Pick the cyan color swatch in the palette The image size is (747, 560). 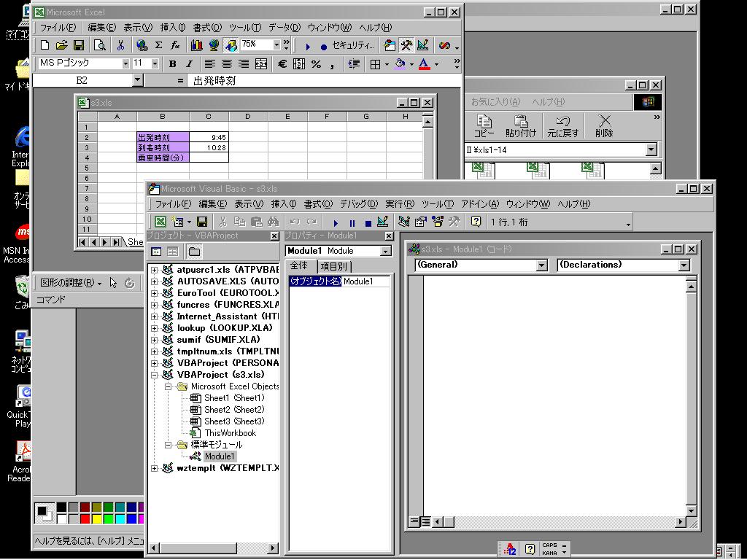click(x=120, y=518)
